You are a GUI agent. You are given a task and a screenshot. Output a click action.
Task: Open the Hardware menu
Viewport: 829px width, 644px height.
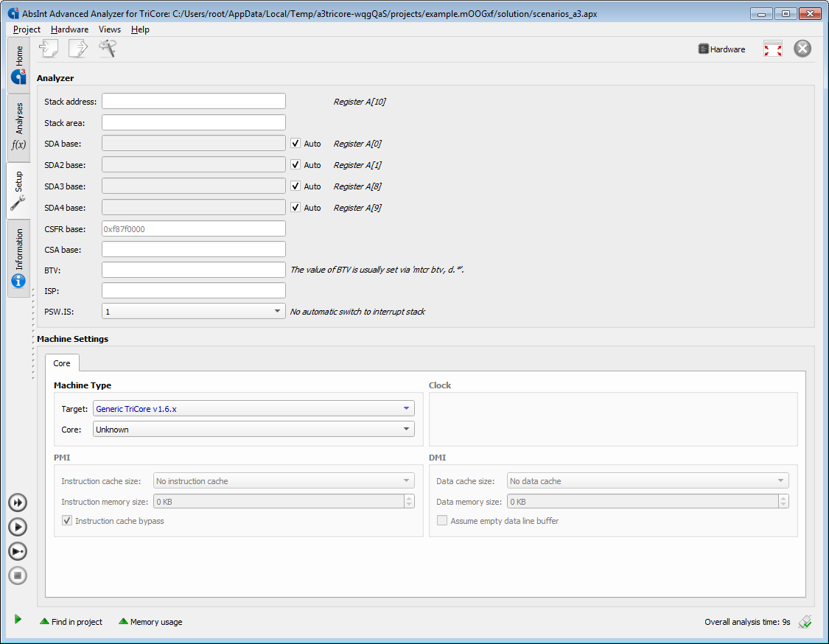[x=69, y=29]
